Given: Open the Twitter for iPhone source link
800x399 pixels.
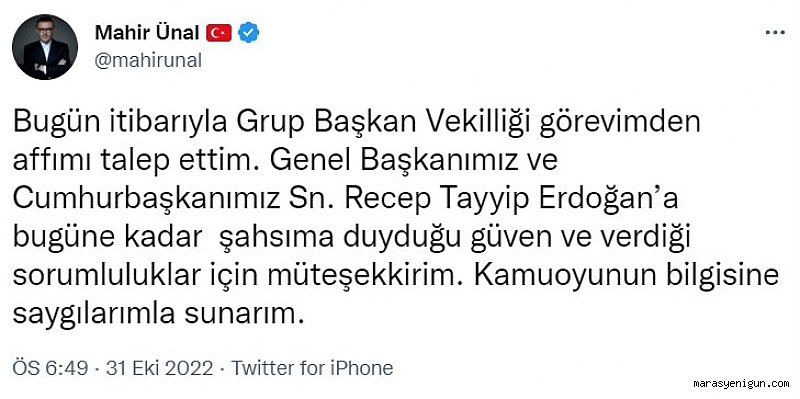Looking at the screenshot, I should pos(312,368).
